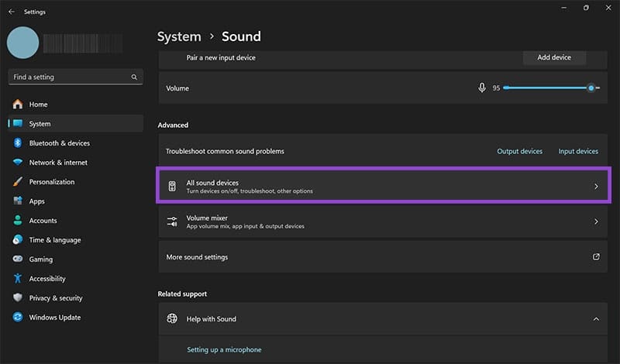The height and width of the screenshot is (364, 620).
Task: Open Volume mixer chevron
Action: point(596,221)
